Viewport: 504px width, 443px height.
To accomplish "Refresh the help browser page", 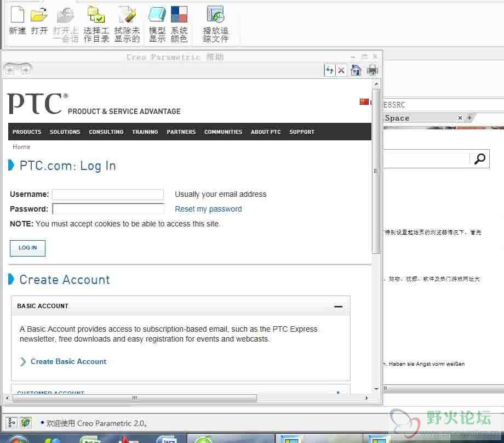I will tap(330, 70).
